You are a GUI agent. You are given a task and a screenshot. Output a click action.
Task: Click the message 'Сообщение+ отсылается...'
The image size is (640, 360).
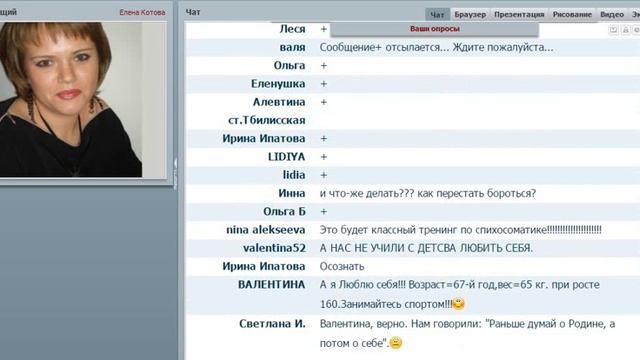[x=436, y=47]
